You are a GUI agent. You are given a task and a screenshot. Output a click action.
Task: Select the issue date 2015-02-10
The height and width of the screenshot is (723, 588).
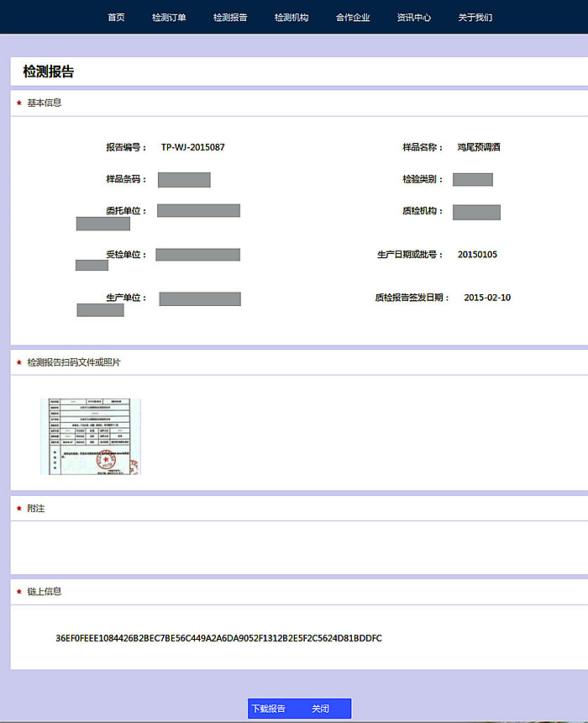pos(487,298)
